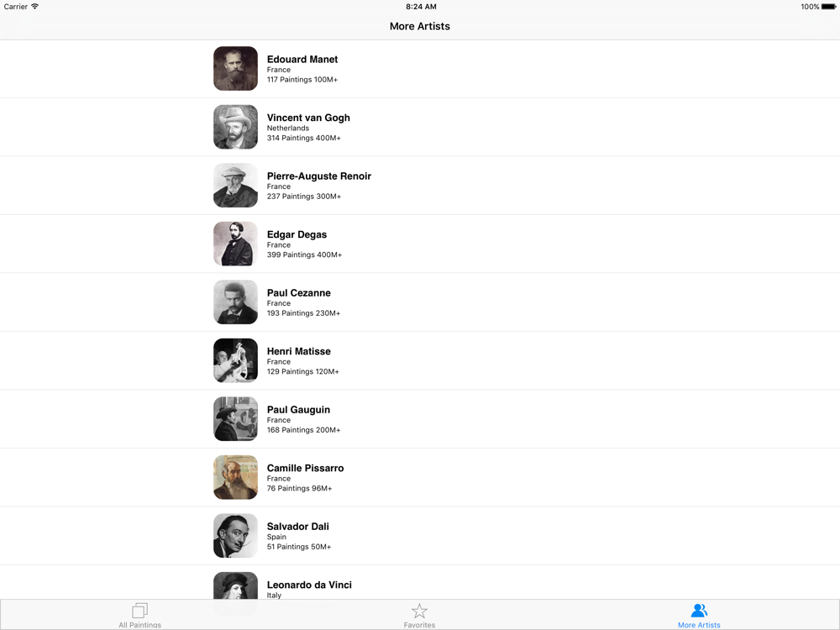
Task: Tap Salvador Dali's portrait thumbnail
Action: tap(236, 536)
